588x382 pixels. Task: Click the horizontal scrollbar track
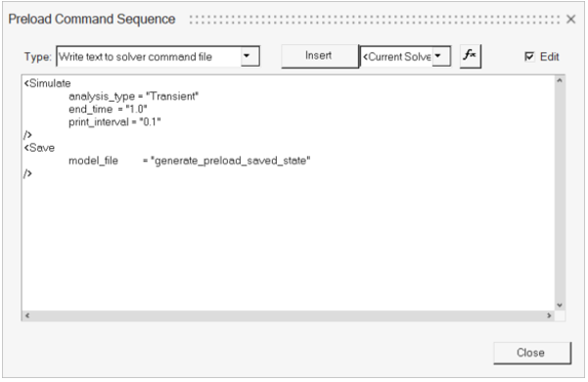tap(288, 315)
